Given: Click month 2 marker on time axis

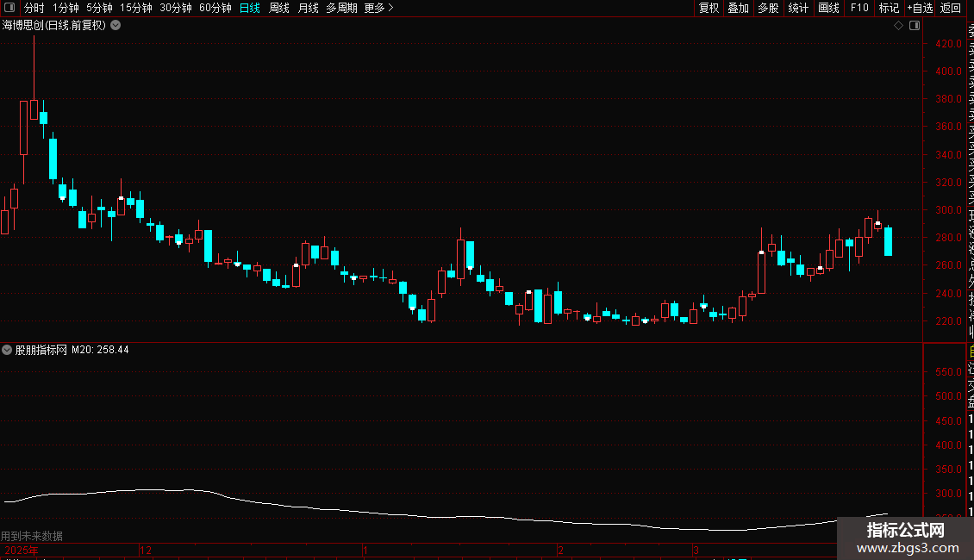Looking at the screenshot, I should click(560, 550).
